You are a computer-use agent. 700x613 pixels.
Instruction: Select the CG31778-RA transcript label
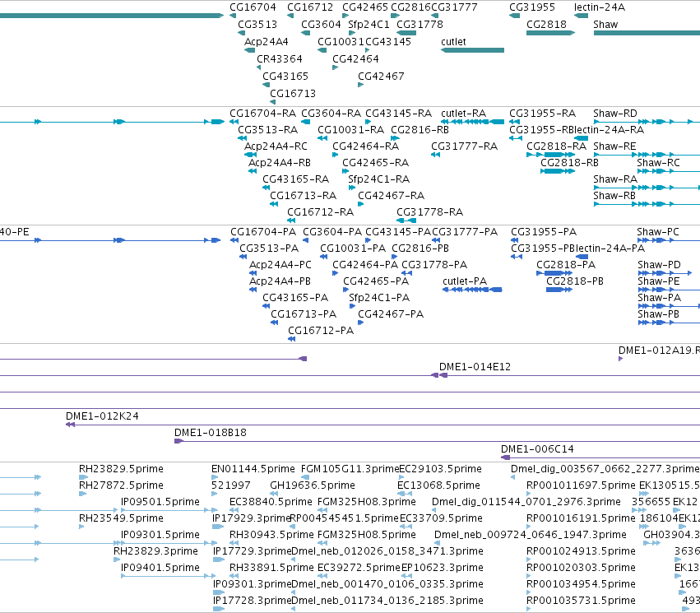coord(430,212)
